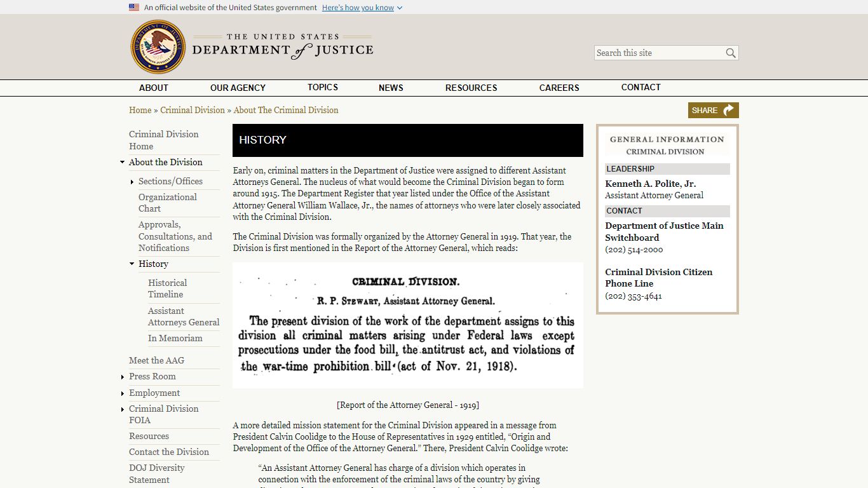Viewport: 868px width, 488px height.
Task: Open Criminal Division Home sidebar link
Action: coord(164,140)
